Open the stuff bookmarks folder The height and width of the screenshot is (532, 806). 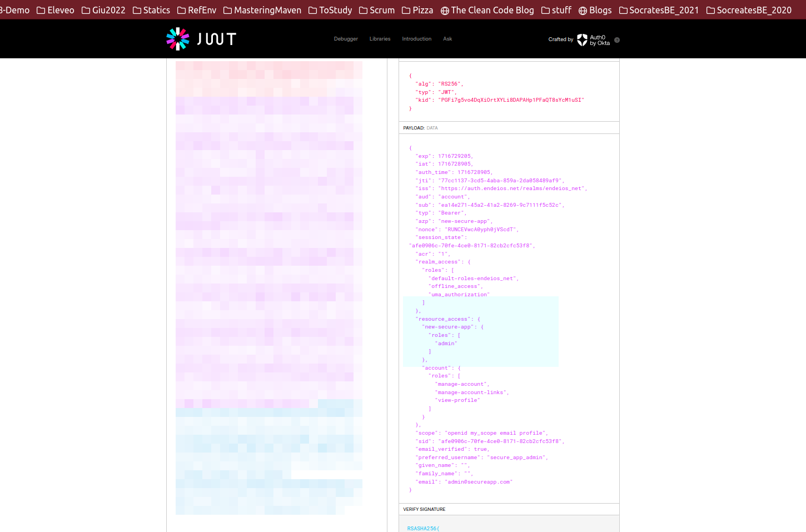click(x=556, y=10)
